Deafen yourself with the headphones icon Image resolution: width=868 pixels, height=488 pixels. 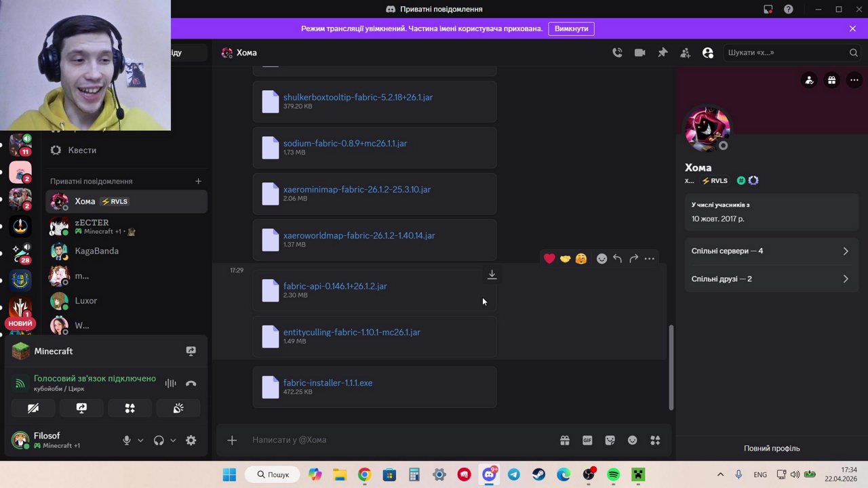[159, 440]
